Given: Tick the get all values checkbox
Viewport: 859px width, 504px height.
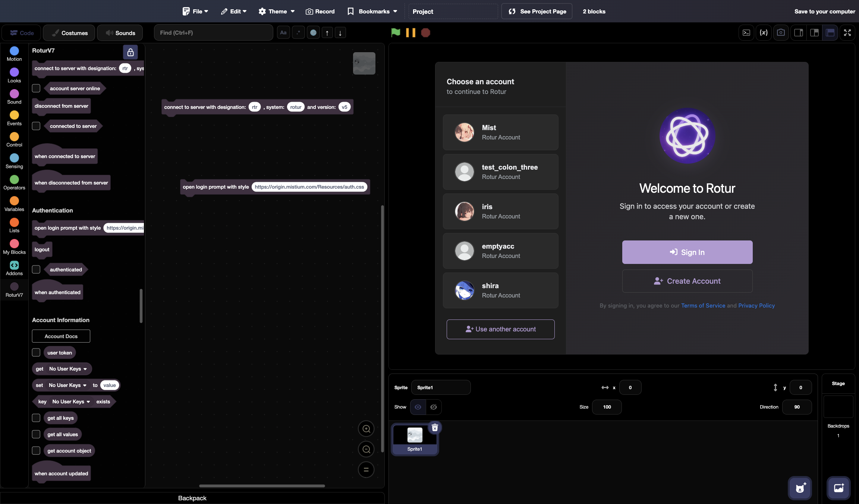Looking at the screenshot, I should click(36, 434).
